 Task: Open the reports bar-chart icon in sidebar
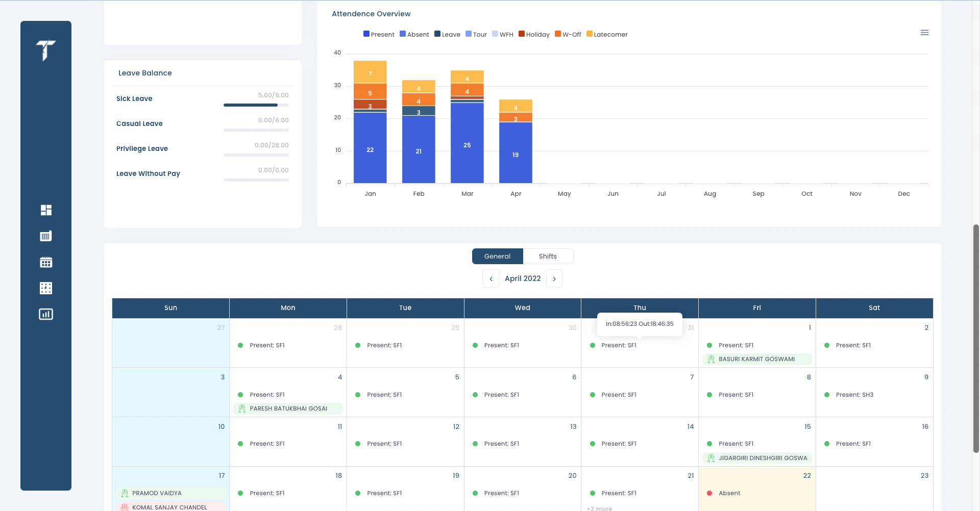tap(46, 314)
